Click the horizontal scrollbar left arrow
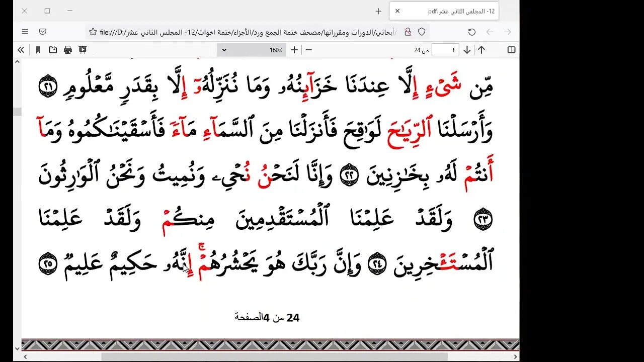Image resolution: width=644 pixels, height=362 pixels. pyautogui.click(x=25, y=356)
